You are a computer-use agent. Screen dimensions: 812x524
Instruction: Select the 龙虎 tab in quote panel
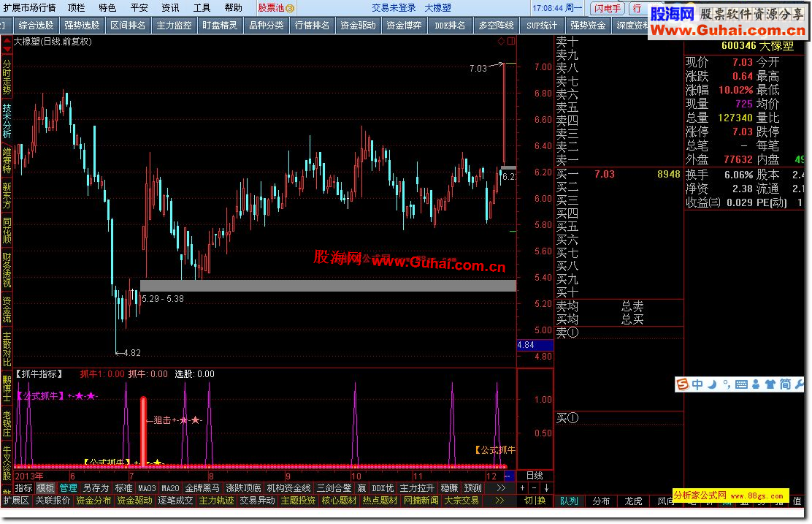tap(633, 501)
